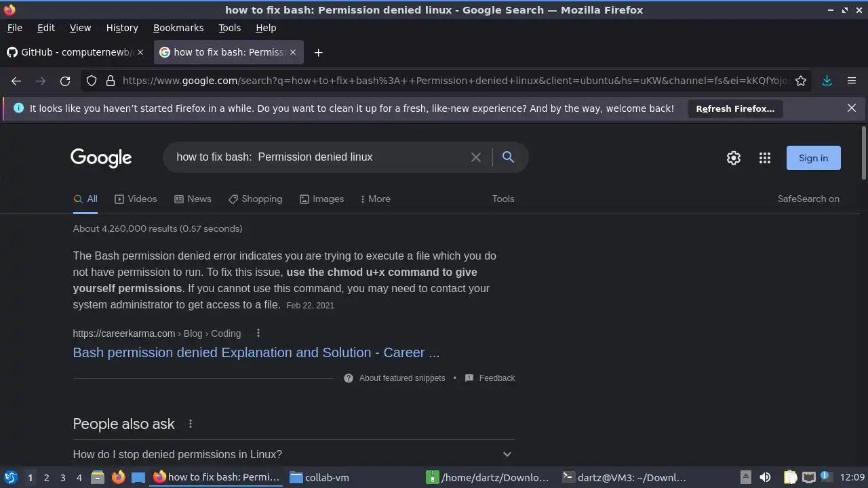Switch to the GitHub computernewb tab
Screen dimensions: 868x488
click(75, 52)
